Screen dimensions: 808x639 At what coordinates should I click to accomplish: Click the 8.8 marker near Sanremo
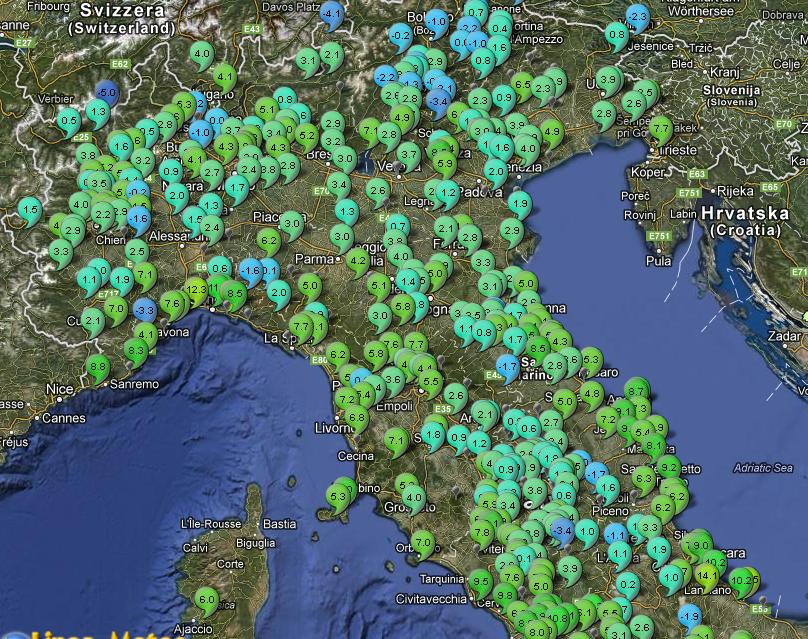point(98,367)
